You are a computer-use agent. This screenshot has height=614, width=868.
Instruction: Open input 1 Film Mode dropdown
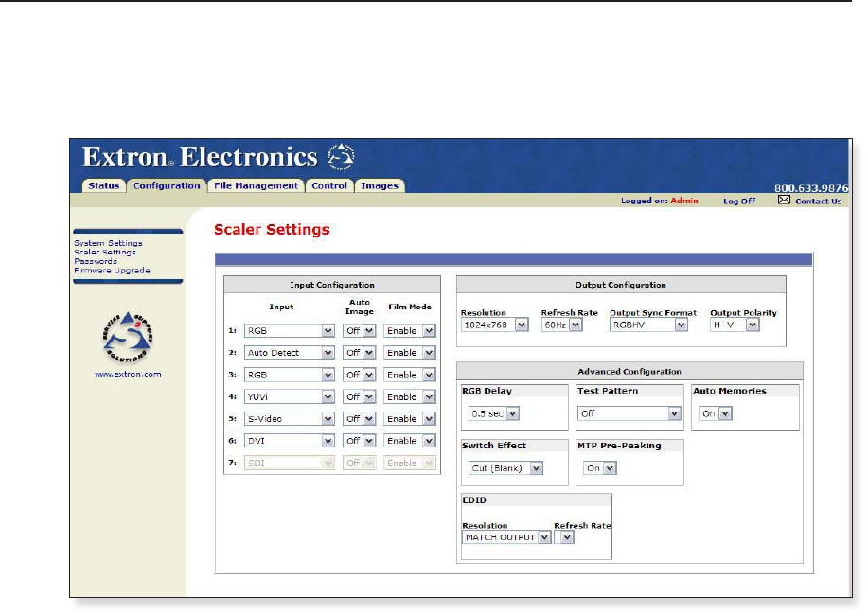(410, 331)
